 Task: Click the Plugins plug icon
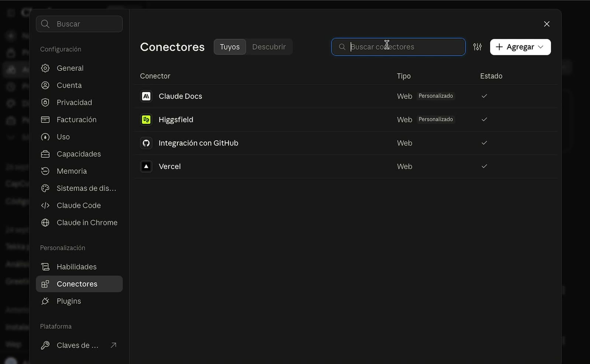coord(45,301)
